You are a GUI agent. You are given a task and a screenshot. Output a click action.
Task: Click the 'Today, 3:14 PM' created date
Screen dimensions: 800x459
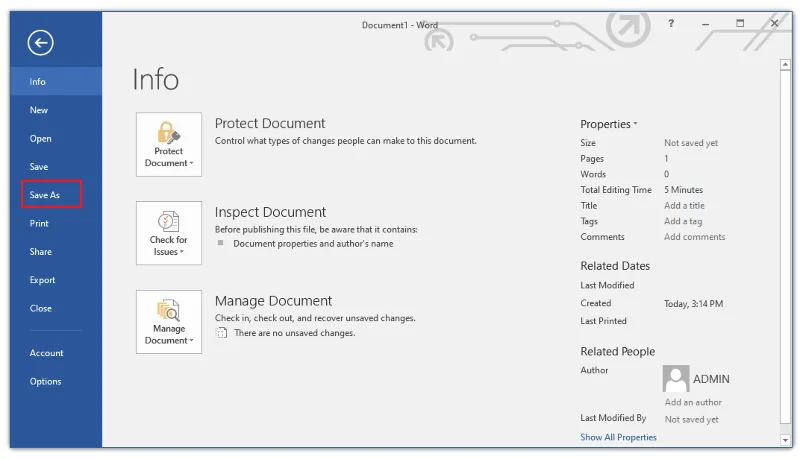click(x=693, y=304)
